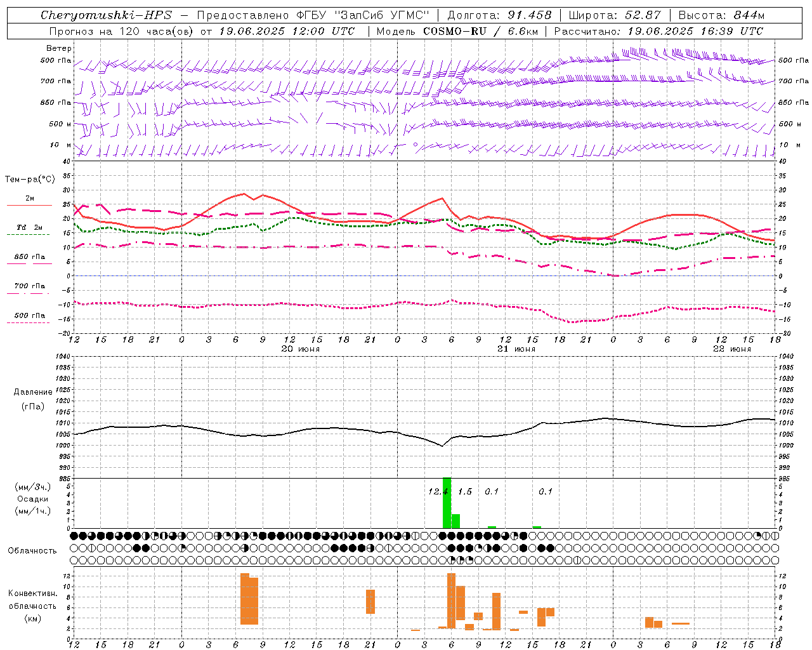Image resolution: width=812 pixels, height=650 pixels.
Task: Click the Td 2м legend label
Action: [x=29, y=227]
